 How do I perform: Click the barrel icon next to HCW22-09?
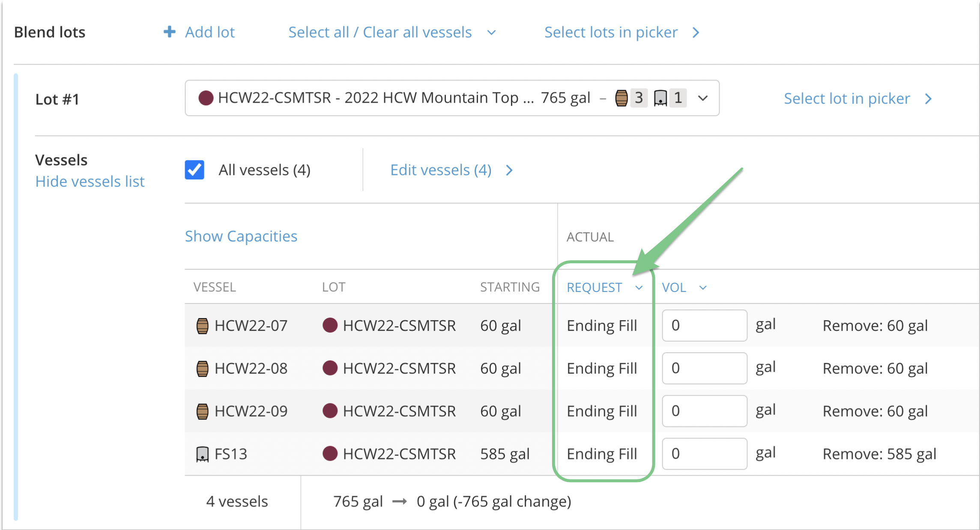click(202, 411)
